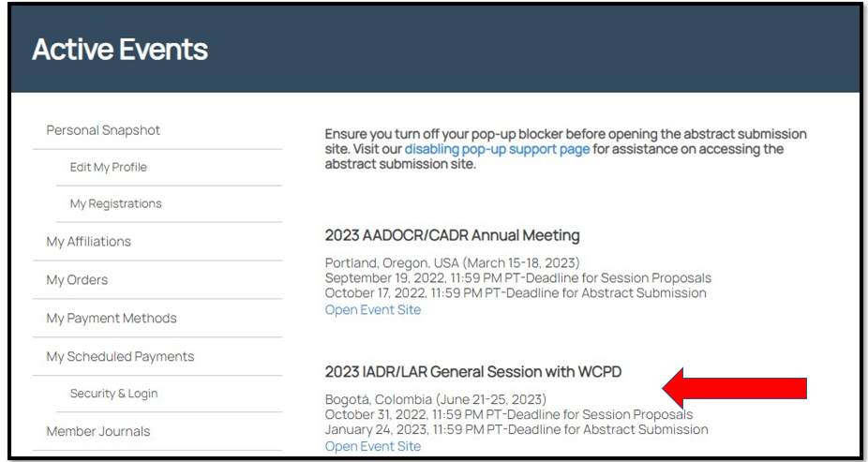Screen dimensions: 868x462
Task: Select the Bogotá, Colombia date line
Action: pyautogui.click(x=436, y=399)
